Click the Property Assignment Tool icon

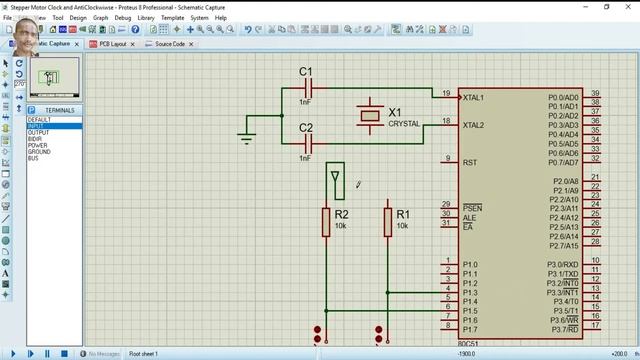[x=419, y=29]
